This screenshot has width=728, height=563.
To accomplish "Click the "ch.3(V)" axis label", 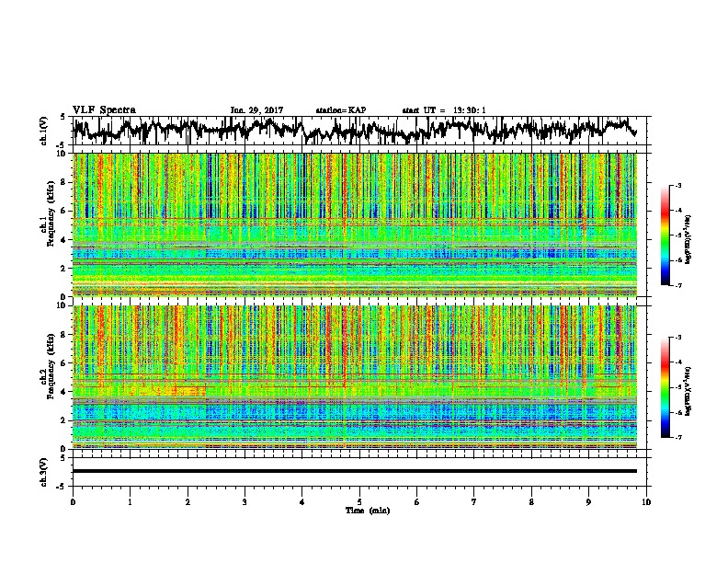I will [43, 472].
